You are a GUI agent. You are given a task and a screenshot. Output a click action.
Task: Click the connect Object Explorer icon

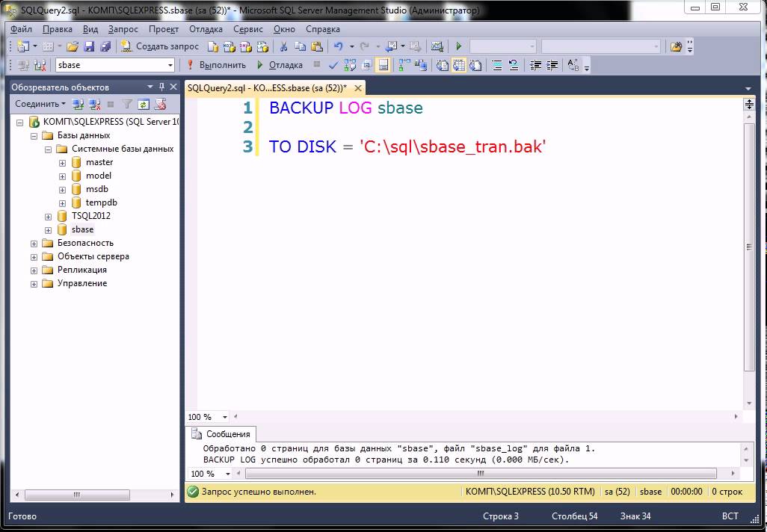point(78,104)
